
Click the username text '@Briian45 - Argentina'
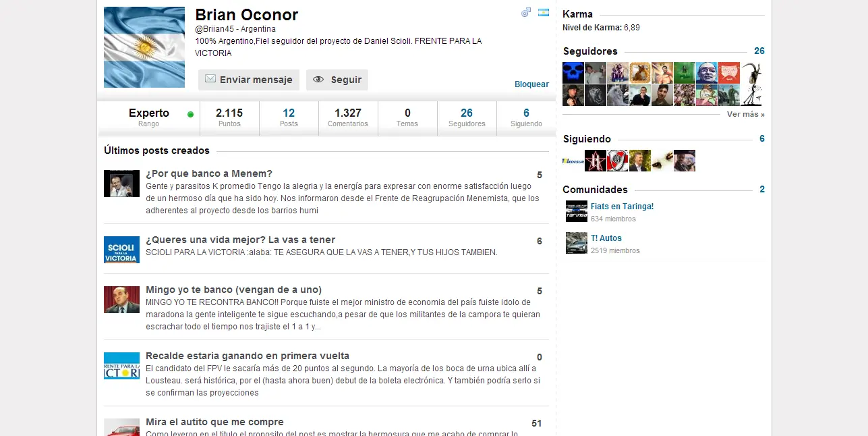click(235, 29)
